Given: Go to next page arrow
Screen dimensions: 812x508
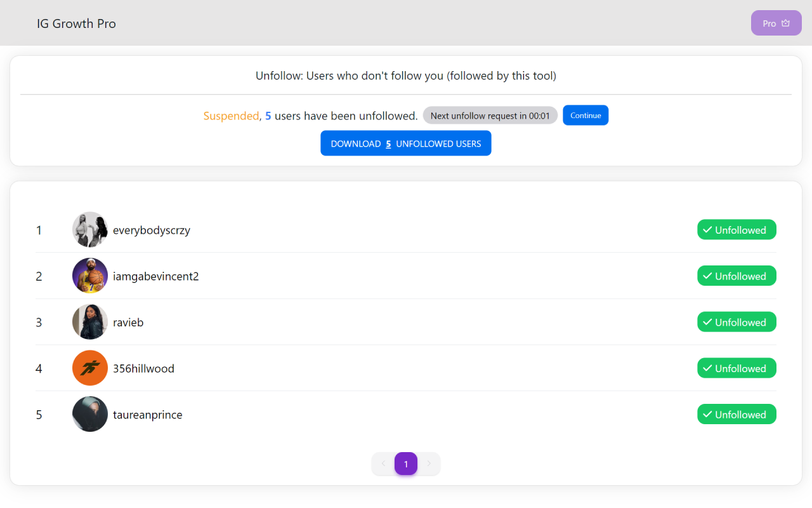Looking at the screenshot, I should [429, 464].
